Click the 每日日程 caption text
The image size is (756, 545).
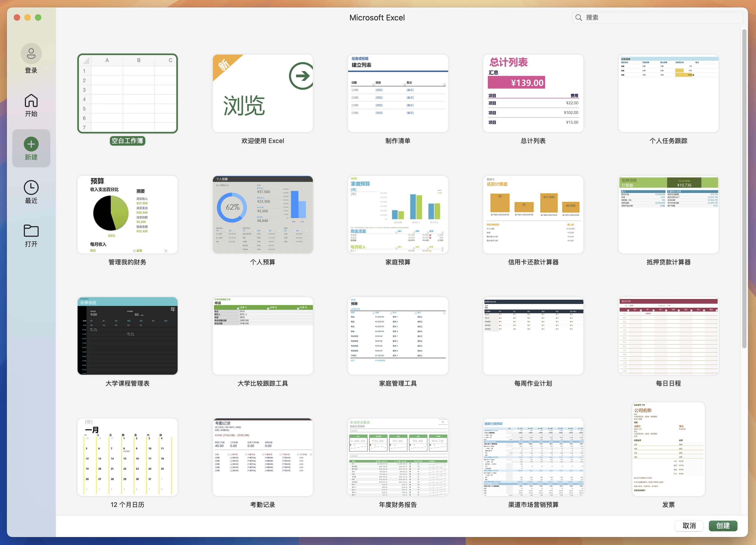coord(668,383)
